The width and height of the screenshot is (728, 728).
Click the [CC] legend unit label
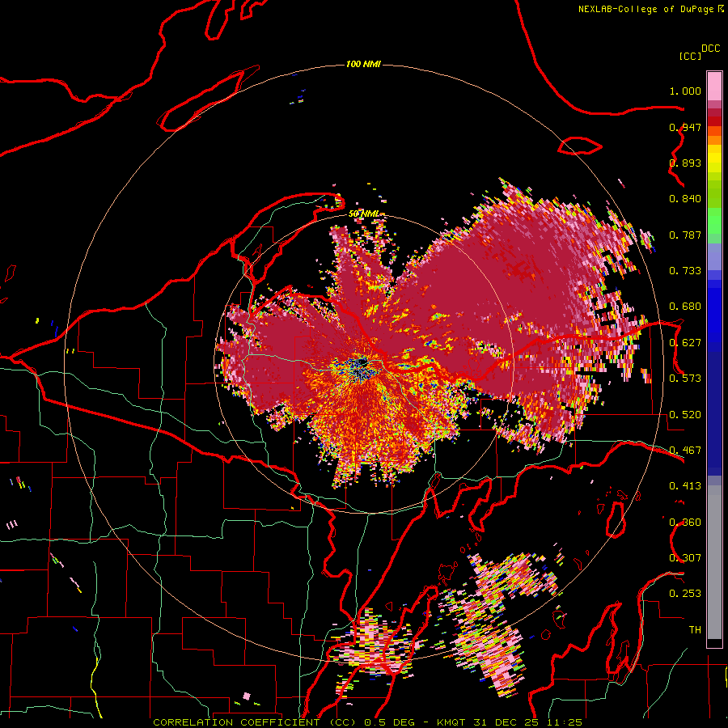point(690,56)
